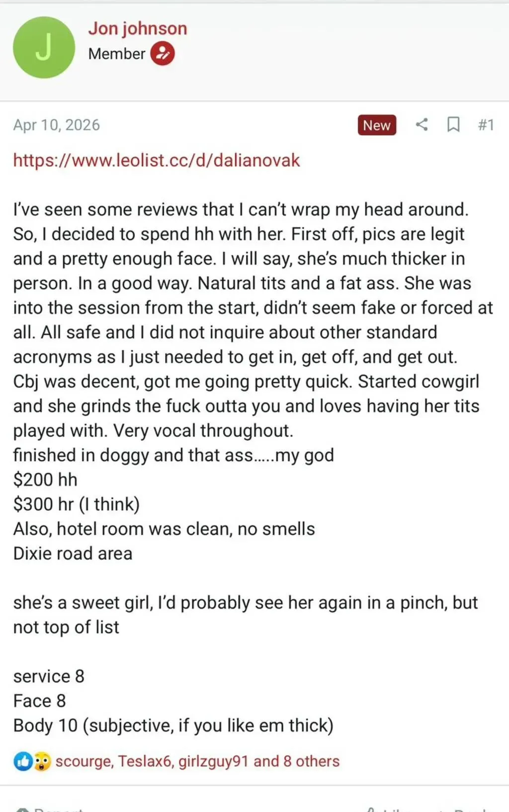Click the Report text at the bottom
Image resolution: width=509 pixels, height=812 pixels.
[x=58, y=810]
